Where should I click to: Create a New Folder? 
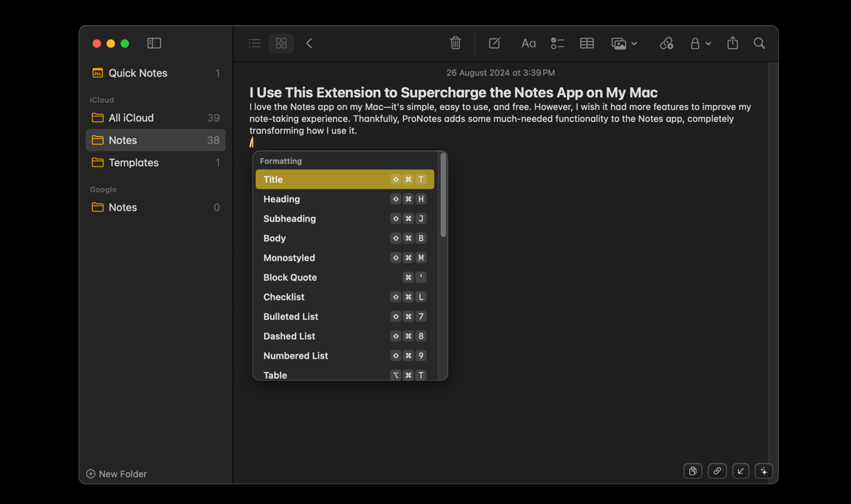click(x=116, y=474)
